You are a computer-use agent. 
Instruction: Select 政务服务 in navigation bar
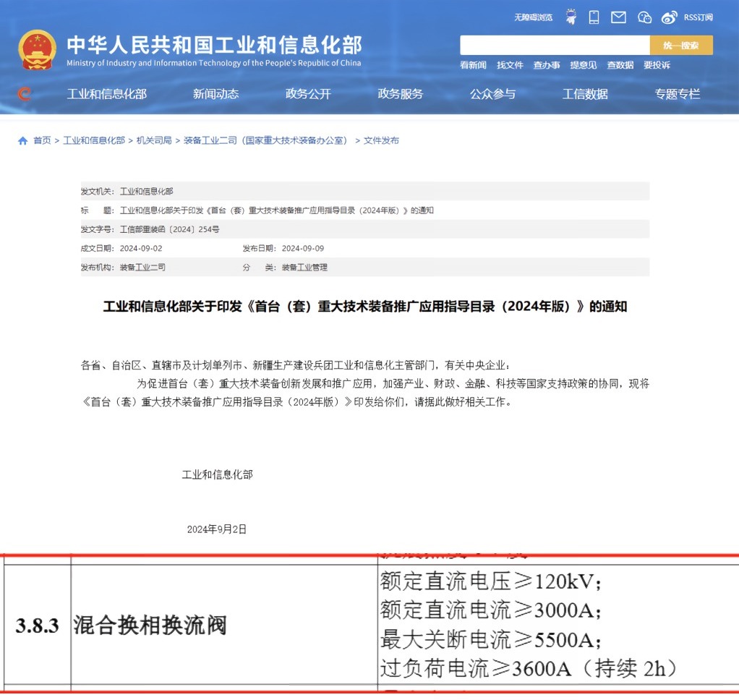point(400,94)
